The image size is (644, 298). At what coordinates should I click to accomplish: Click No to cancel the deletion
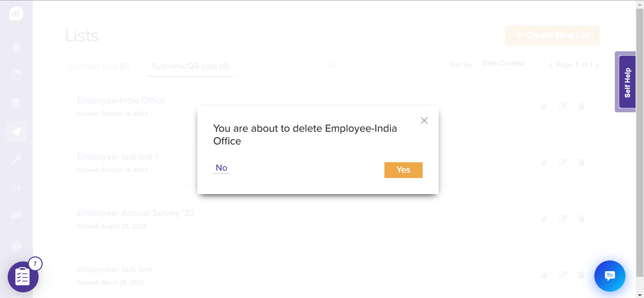click(221, 168)
